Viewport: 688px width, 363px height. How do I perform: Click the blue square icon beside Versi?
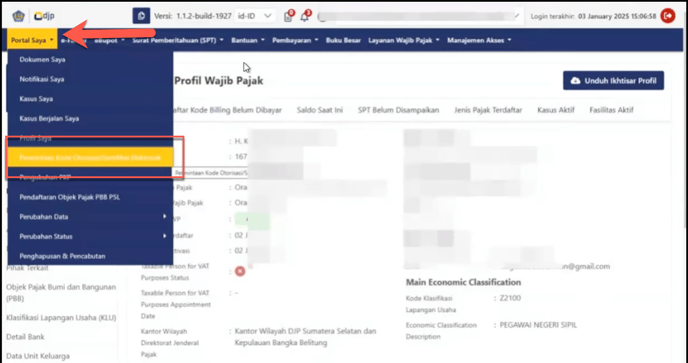(x=141, y=16)
